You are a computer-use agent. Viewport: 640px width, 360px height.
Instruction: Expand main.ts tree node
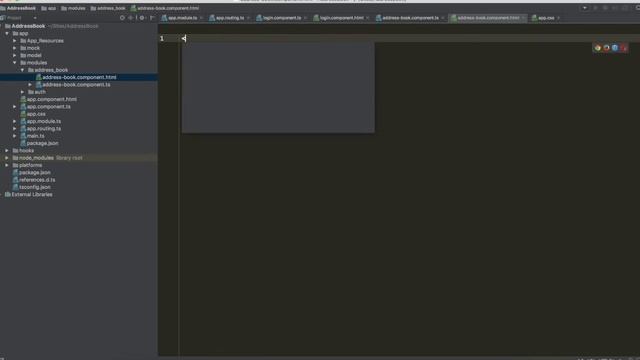tap(15, 136)
